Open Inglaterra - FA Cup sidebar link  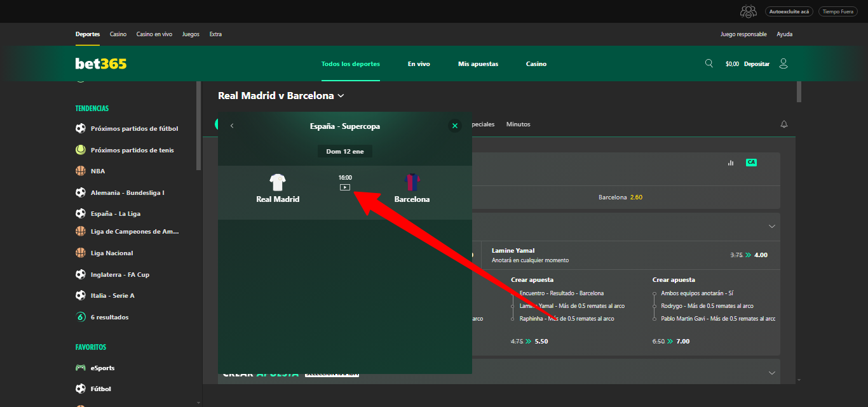pos(120,274)
